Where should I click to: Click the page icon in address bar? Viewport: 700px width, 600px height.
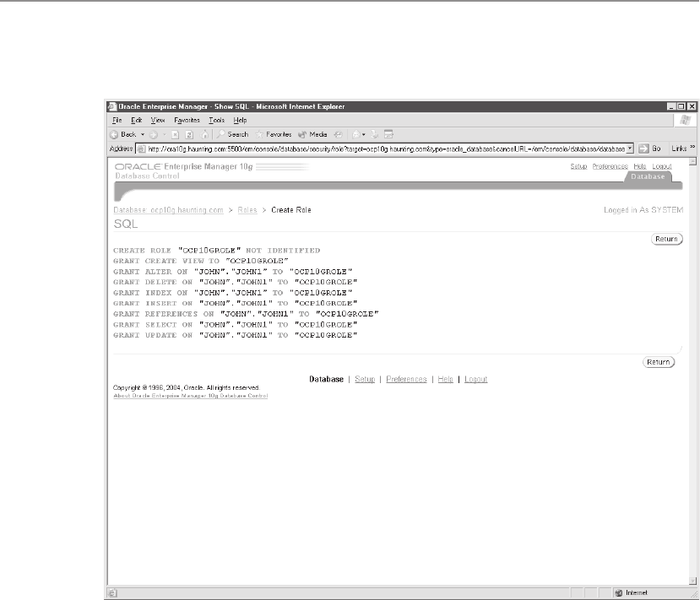coord(141,149)
